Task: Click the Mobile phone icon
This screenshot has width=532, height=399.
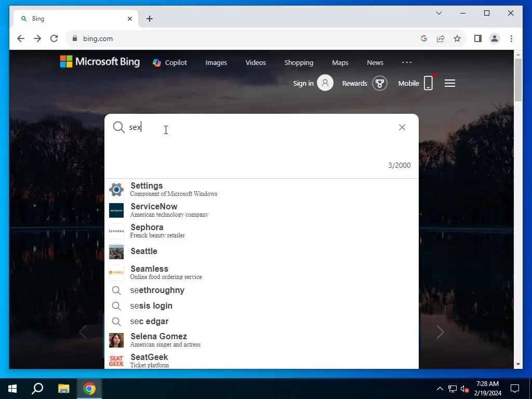Action: click(x=428, y=83)
